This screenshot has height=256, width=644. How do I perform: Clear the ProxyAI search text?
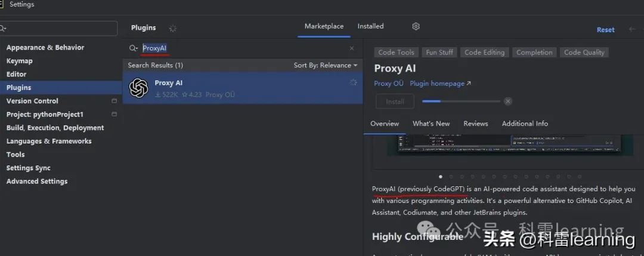coord(352,48)
